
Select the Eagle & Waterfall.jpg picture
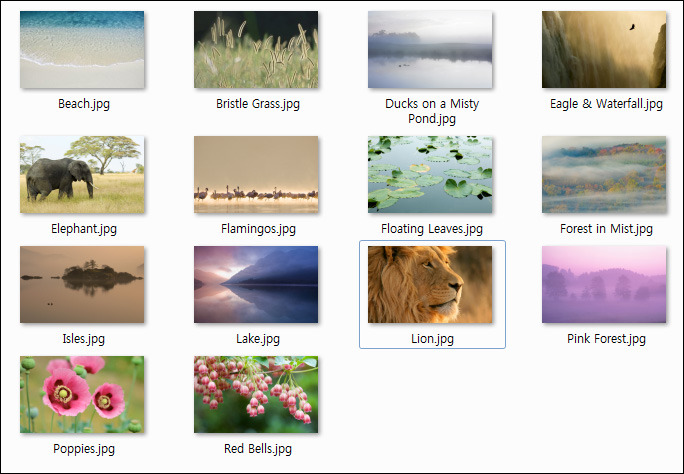tap(604, 50)
